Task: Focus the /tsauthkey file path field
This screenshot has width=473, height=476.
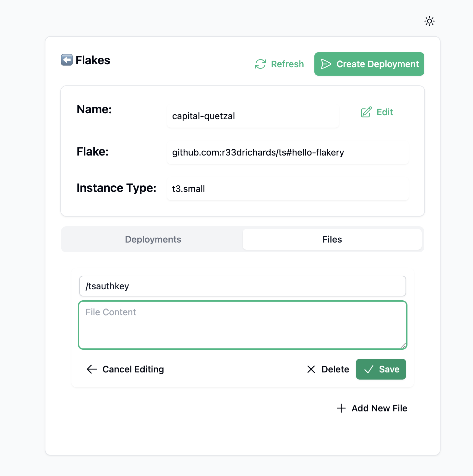Action: [x=242, y=286]
